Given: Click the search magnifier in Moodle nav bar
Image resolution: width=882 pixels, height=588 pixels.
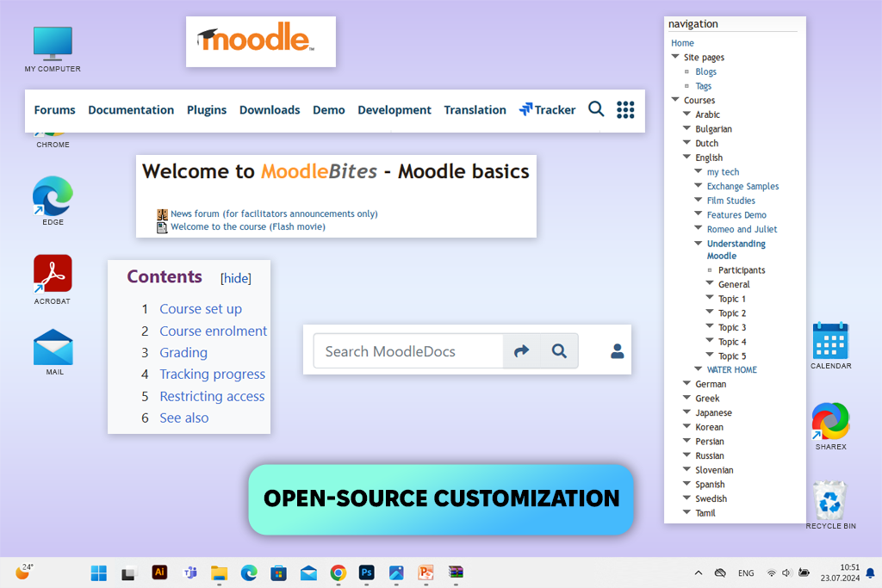Looking at the screenshot, I should (x=596, y=109).
